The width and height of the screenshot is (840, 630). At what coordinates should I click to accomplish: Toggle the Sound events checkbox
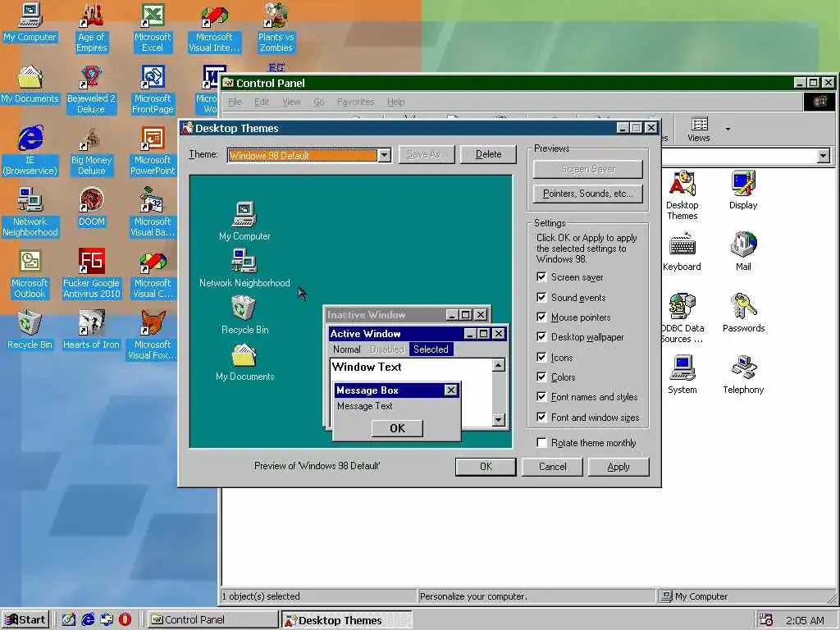pyautogui.click(x=541, y=297)
